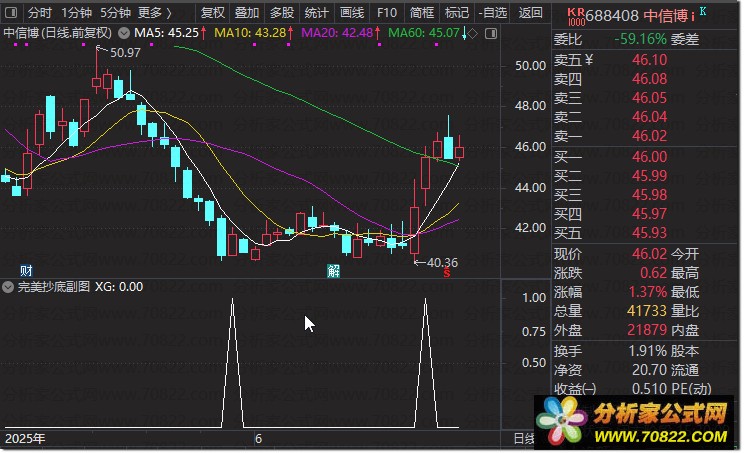Click the 标记 mark button
Viewport: 744px width, 453px height.
[x=457, y=13]
